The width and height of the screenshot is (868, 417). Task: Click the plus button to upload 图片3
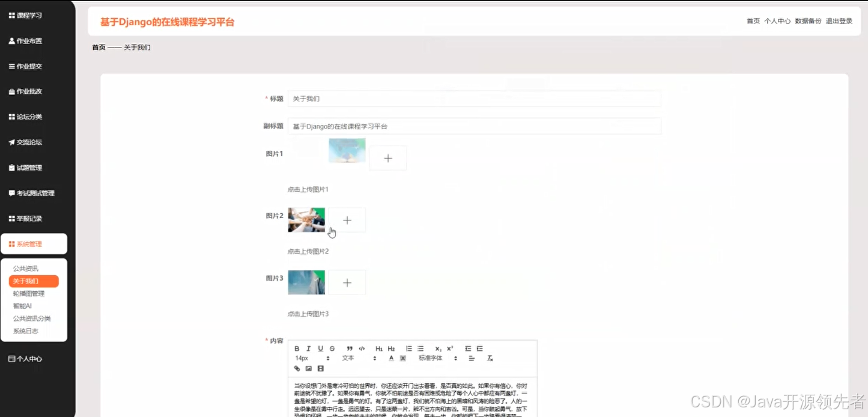(x=347, y=282)
